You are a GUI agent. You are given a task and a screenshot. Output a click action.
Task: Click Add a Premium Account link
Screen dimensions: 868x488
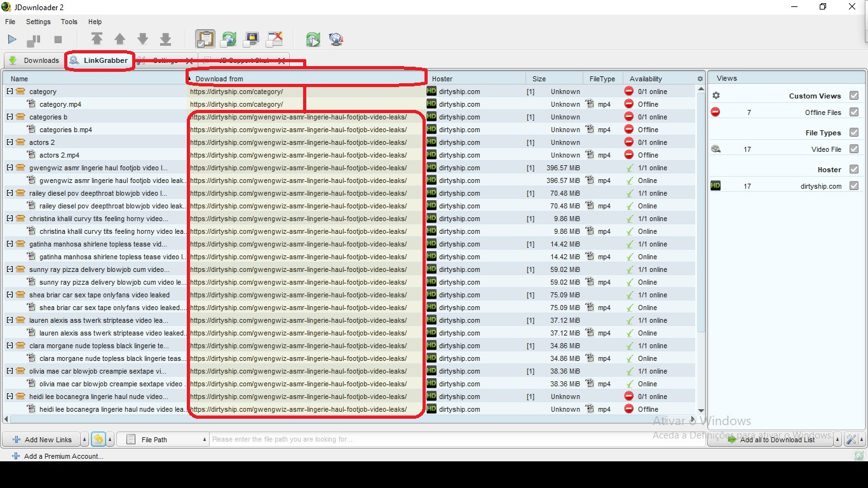pos(57,456)
